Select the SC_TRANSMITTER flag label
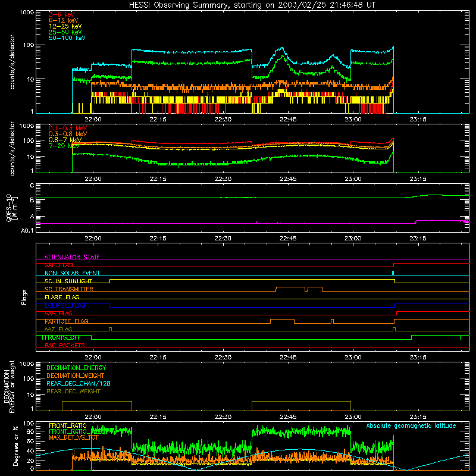 click(68, 289)
